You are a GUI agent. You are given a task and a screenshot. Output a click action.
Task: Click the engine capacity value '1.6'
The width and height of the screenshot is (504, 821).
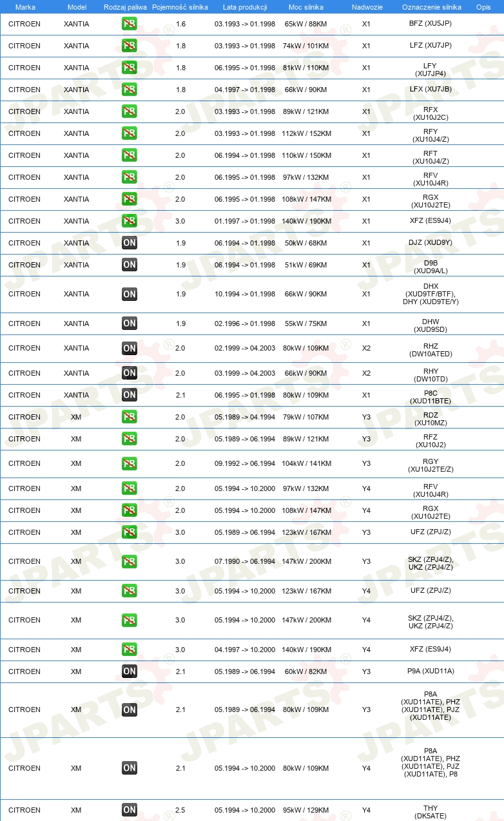coord(180,24)
